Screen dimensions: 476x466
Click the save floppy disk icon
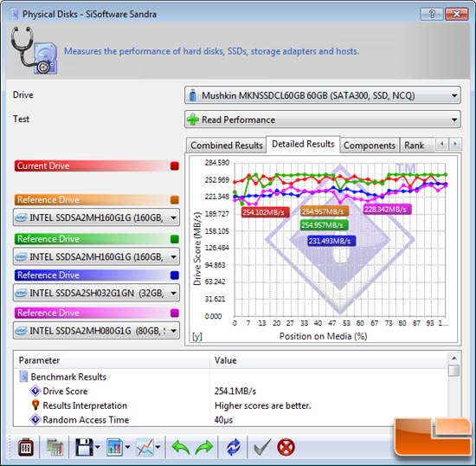click(84, 447)
